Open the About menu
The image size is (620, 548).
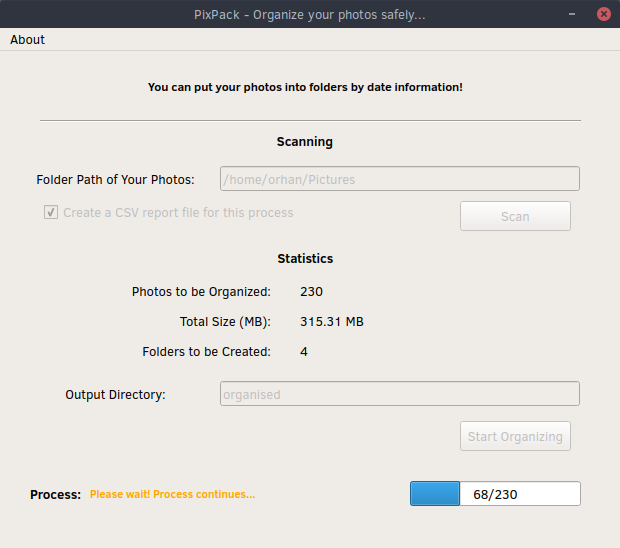(x=28, y=40)
